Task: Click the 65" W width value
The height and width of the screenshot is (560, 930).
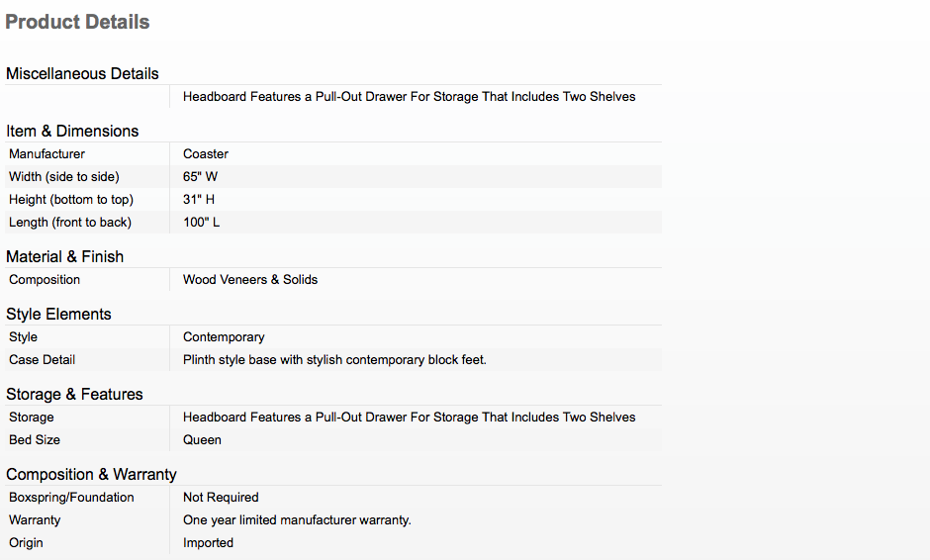Action: tap(200, 177)
